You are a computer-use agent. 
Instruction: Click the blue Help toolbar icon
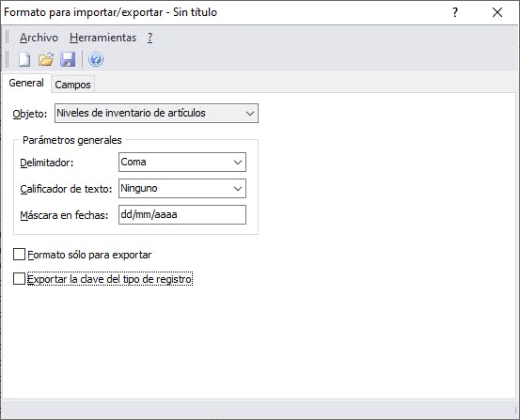pos(96,60)
